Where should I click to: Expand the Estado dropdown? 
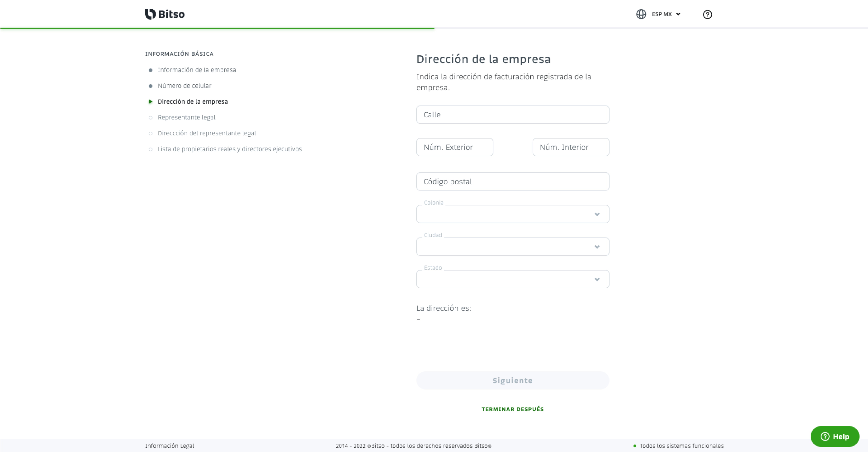coord(512,279)
